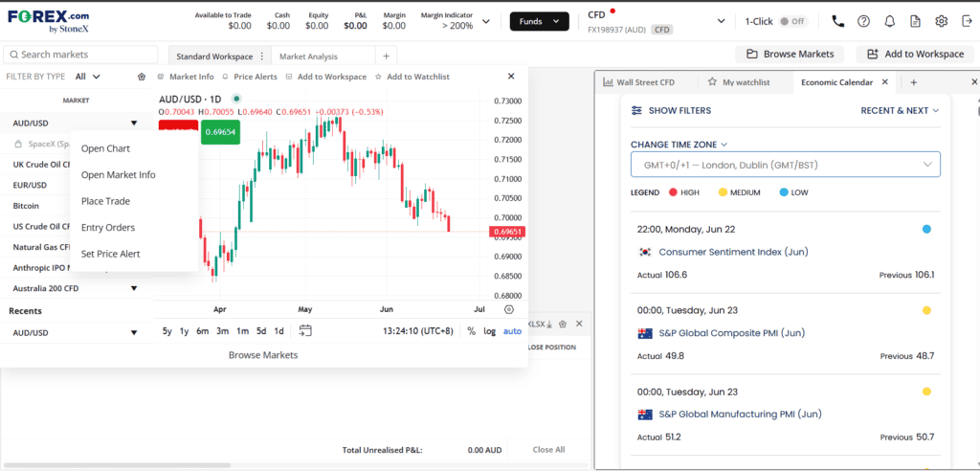Expand the Funds dropdown
Screen dimensions: 980x471
[x=540, y=21]
